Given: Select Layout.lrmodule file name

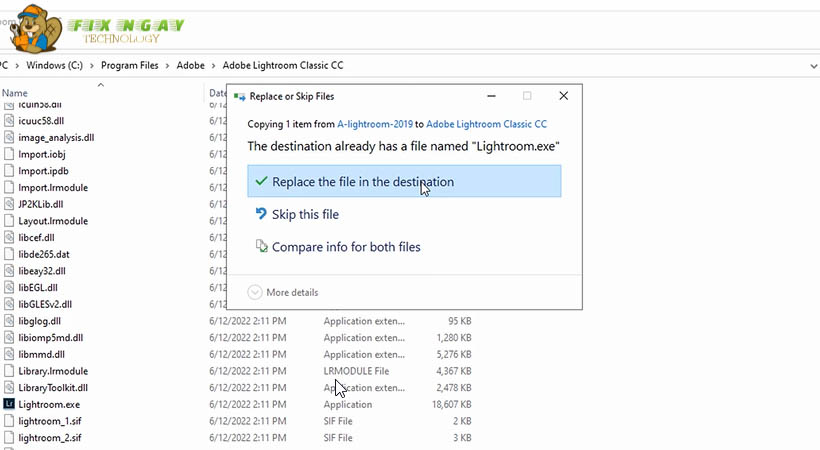Looking at the screenshot, I should tap(53, 221).
